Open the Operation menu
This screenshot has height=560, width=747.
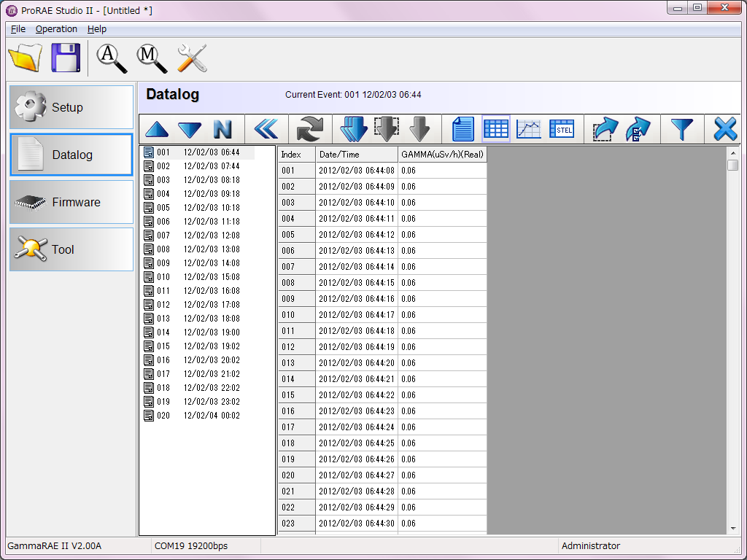pyautogui.click(x=56, y=29)
